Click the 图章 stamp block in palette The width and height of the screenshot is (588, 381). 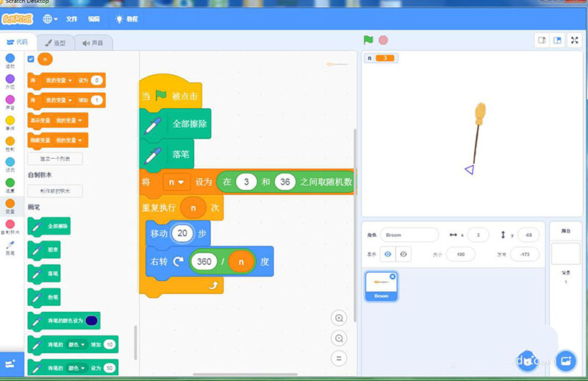point(44,250)
